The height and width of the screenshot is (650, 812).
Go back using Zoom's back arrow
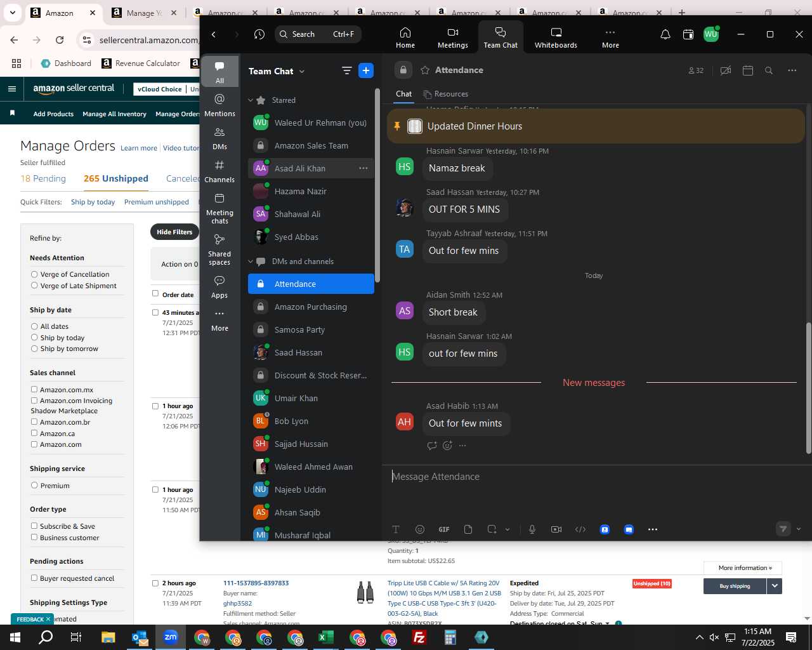[x=214, y=34]
